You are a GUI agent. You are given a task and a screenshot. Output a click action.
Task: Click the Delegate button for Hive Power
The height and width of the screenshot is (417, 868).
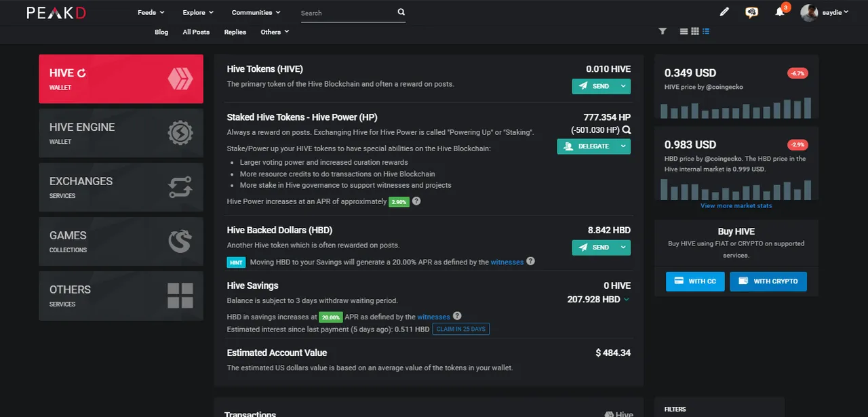click(x=587, y=146)
